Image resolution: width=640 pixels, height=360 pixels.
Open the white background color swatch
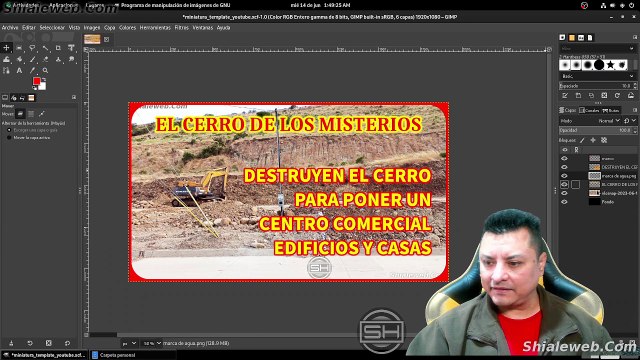click(43, 87)
